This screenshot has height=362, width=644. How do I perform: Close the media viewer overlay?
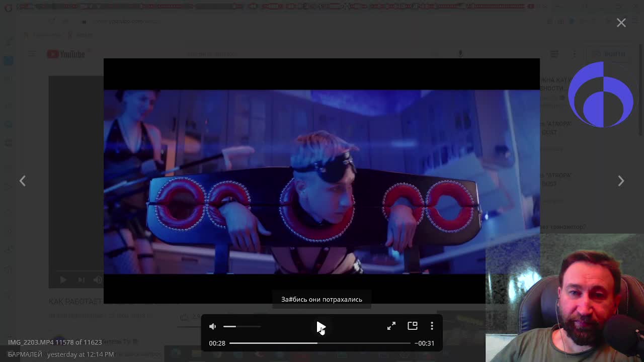621,23
